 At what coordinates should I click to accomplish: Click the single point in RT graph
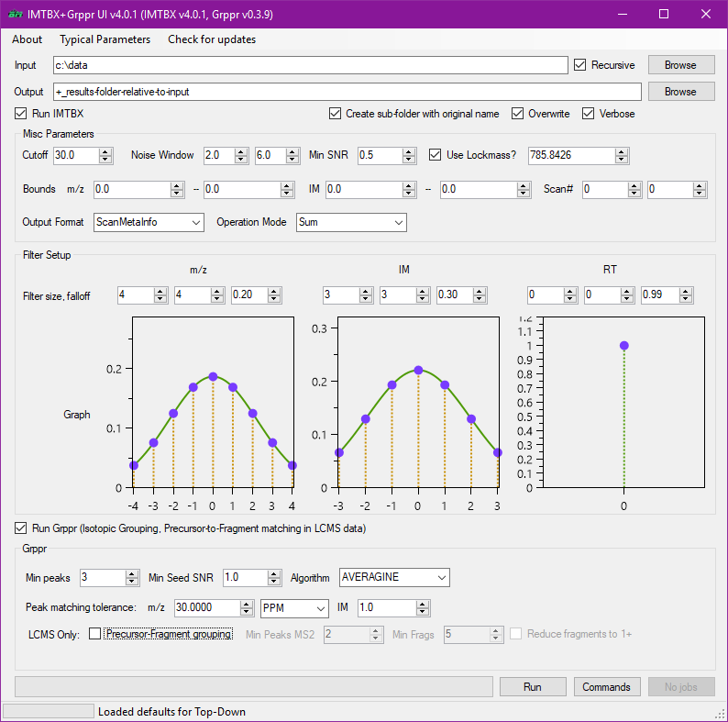coord(624,345)
